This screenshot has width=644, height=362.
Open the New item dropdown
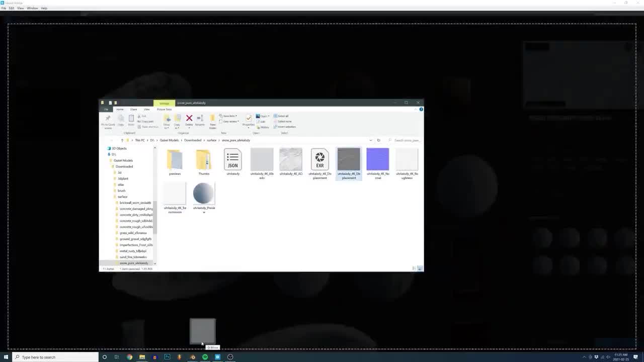point(228,116)
